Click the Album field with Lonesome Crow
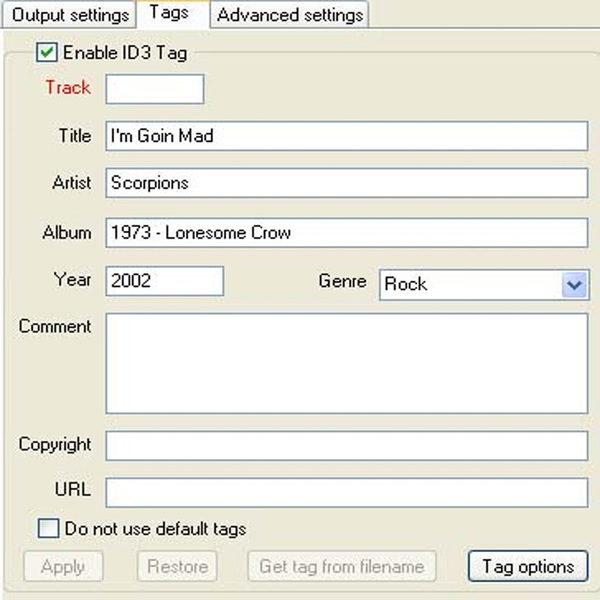This screenshot has width=600, height=600. pyautogui.click(x=347, y=233)
